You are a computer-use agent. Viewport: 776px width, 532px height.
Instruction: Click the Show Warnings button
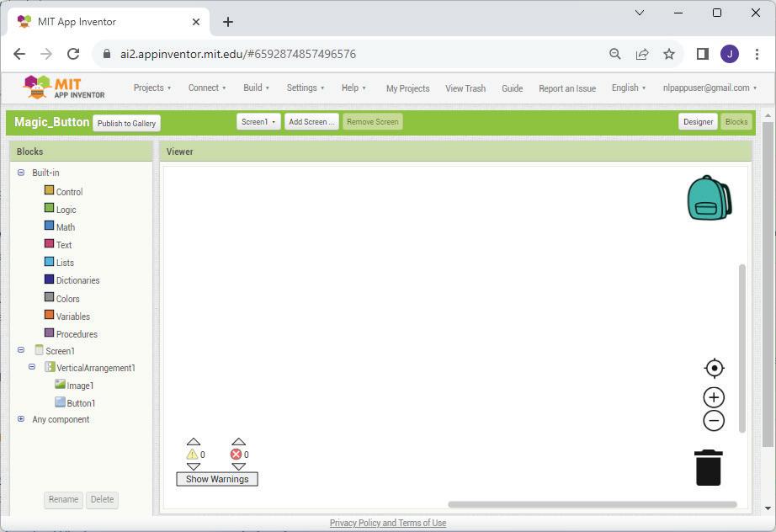pyautogui.click(x=217, y=479)
